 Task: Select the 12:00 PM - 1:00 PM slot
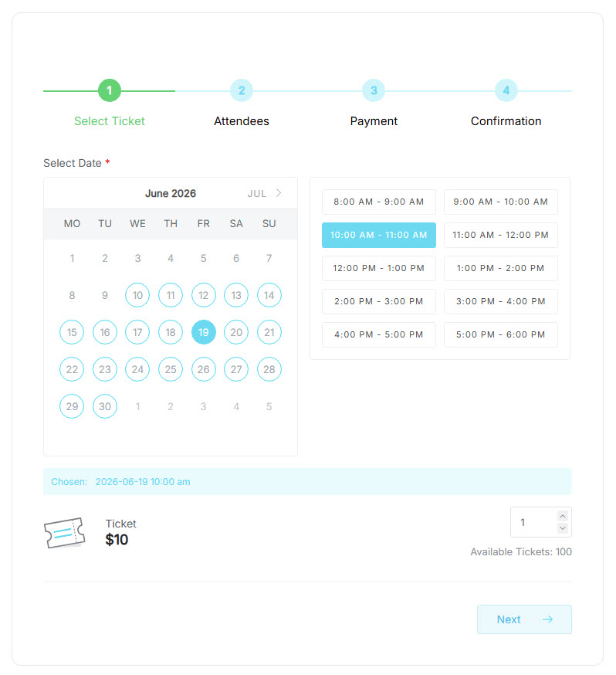(x=378, y=268)
